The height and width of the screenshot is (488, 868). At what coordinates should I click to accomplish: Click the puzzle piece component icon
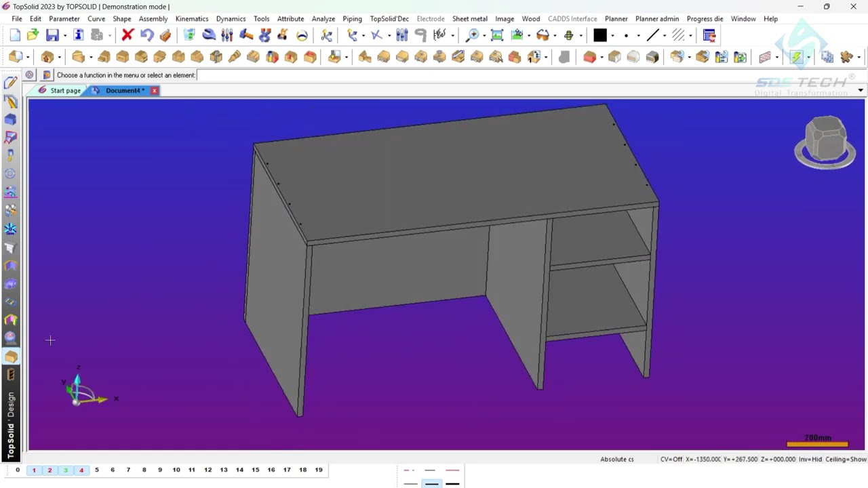tap(846, 57)
